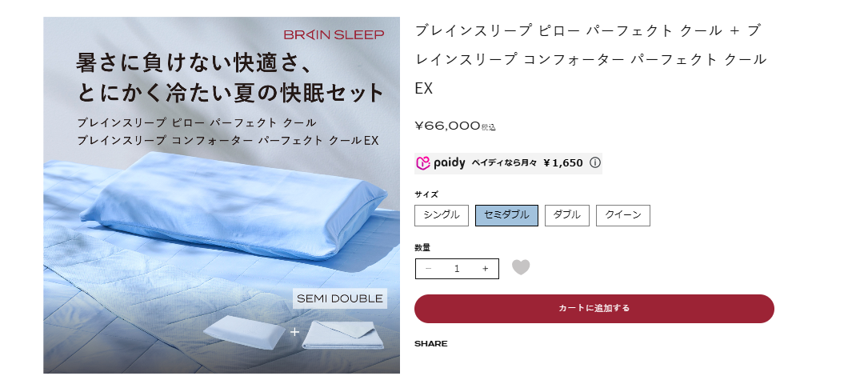This screenshot has height=392, width=868.
Task: Click the SEMI DOUBLE label on image
Action: click(340, 298)
